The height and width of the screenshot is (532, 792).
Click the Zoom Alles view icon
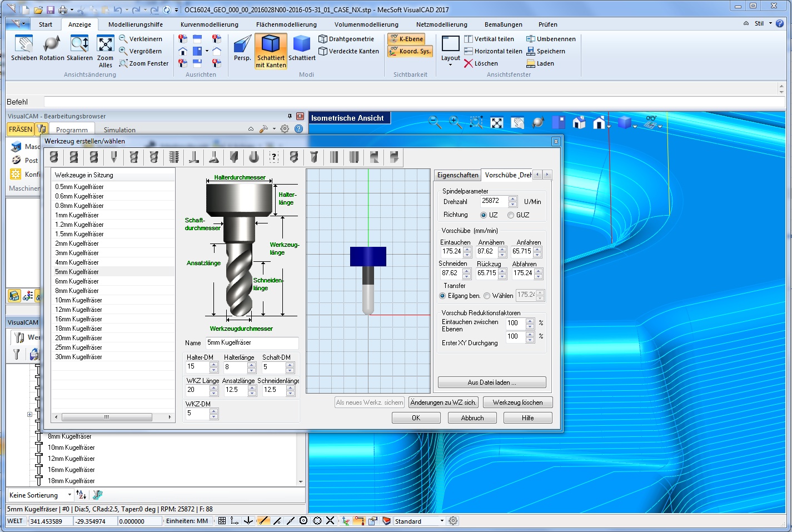pos(105,51)
